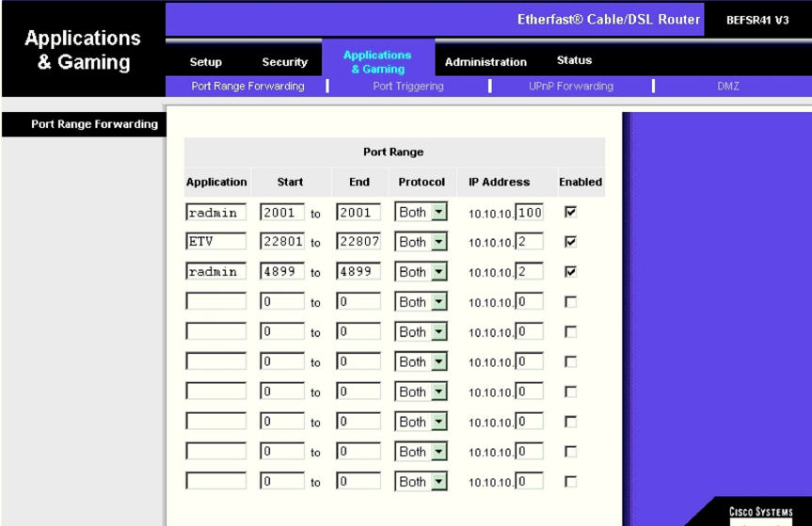Click the End port field showing 4899

point(358,272)
